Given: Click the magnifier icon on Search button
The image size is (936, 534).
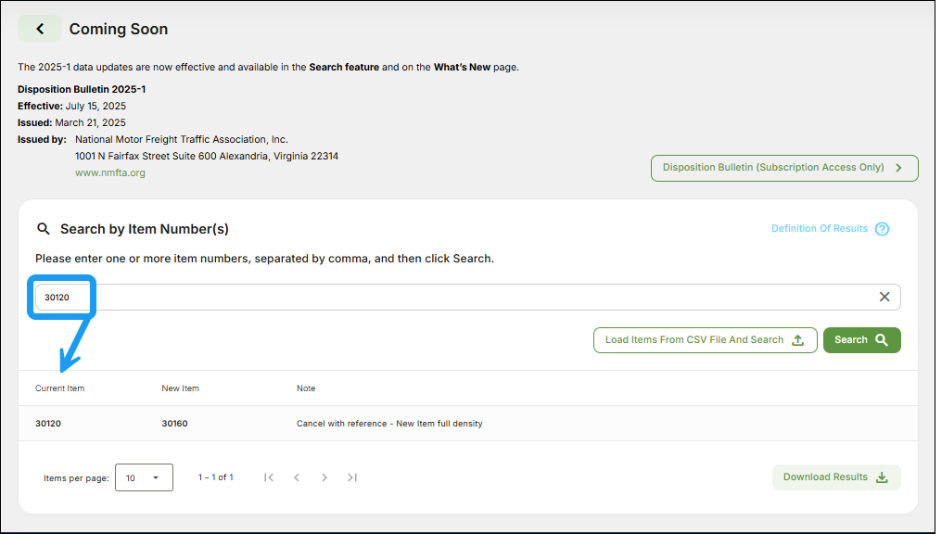Looking at the screenshot, I should (x=881, y=340).
